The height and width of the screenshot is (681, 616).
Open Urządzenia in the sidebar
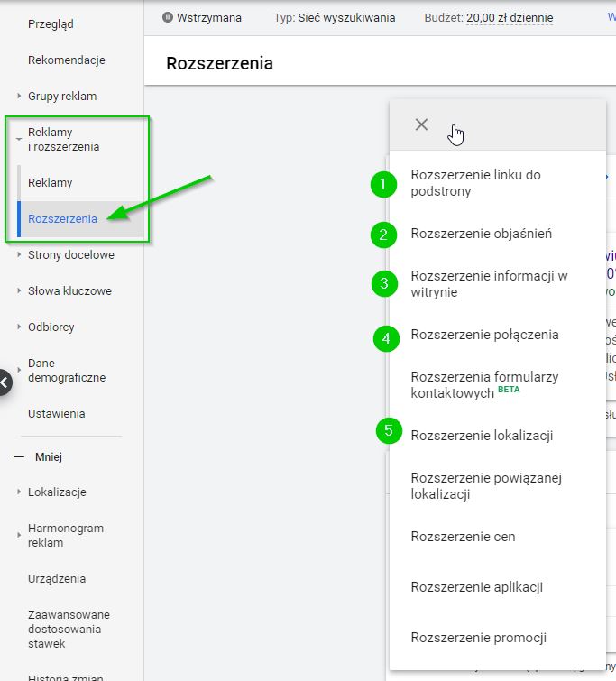pos(57,578)
